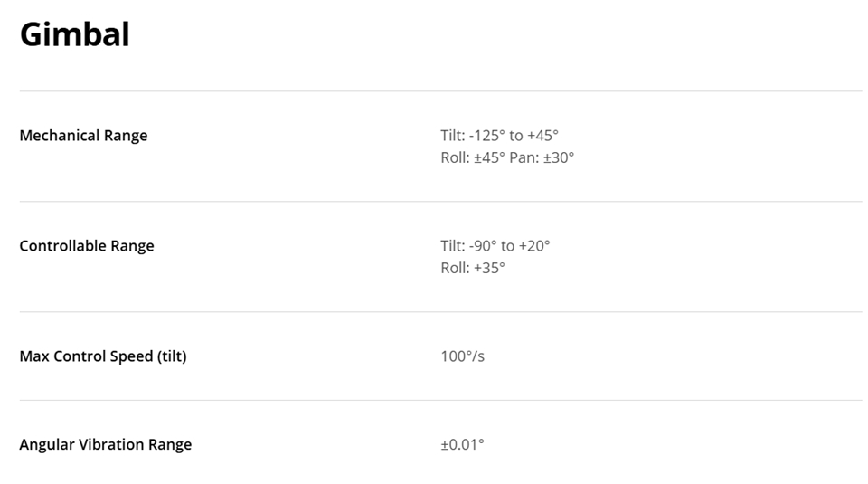Click +20° in controllable tilt value
868x484 pixels.
tap(534, 246)
